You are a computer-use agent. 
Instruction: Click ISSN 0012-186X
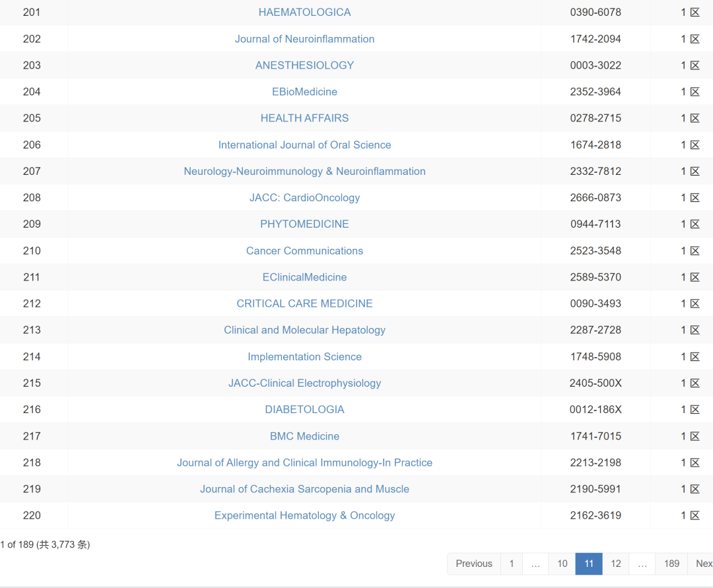click(595, 409)
